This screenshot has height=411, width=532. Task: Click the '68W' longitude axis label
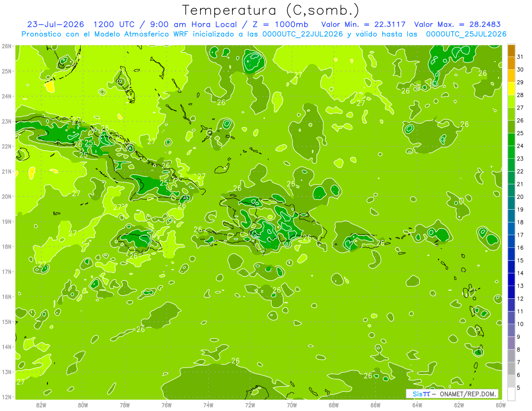(x=334, y=405)
